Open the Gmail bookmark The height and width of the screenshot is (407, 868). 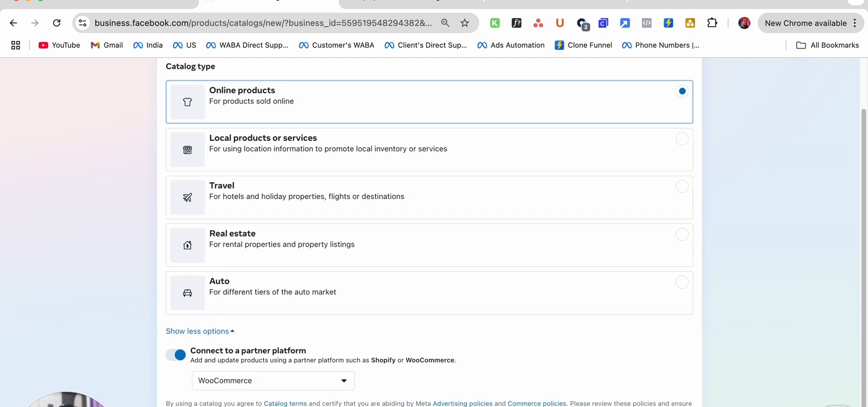tap(106, 45)
